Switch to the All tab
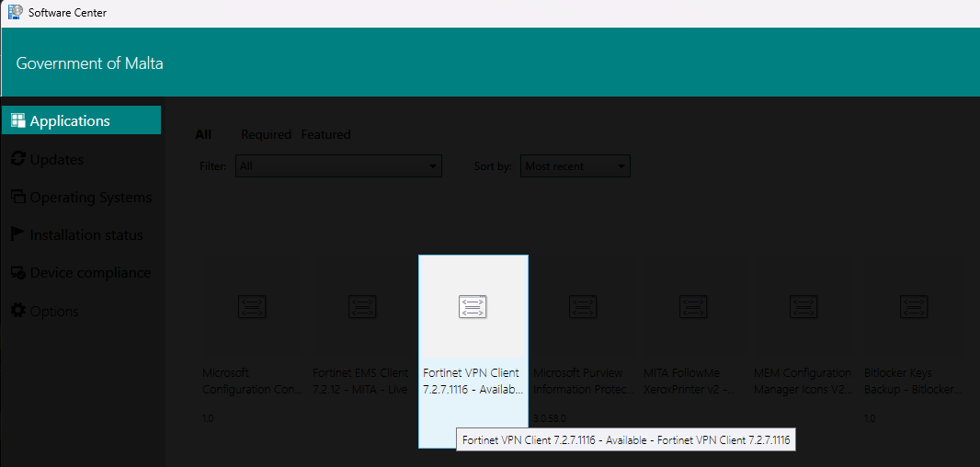Screen dimensions: 980x467 tap(203, 134)
